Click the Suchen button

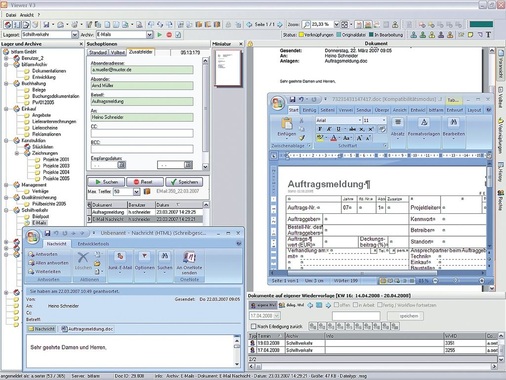106,182
